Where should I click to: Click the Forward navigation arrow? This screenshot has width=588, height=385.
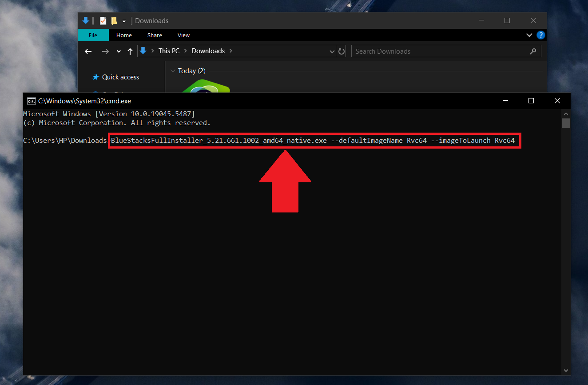click(105, 51)
